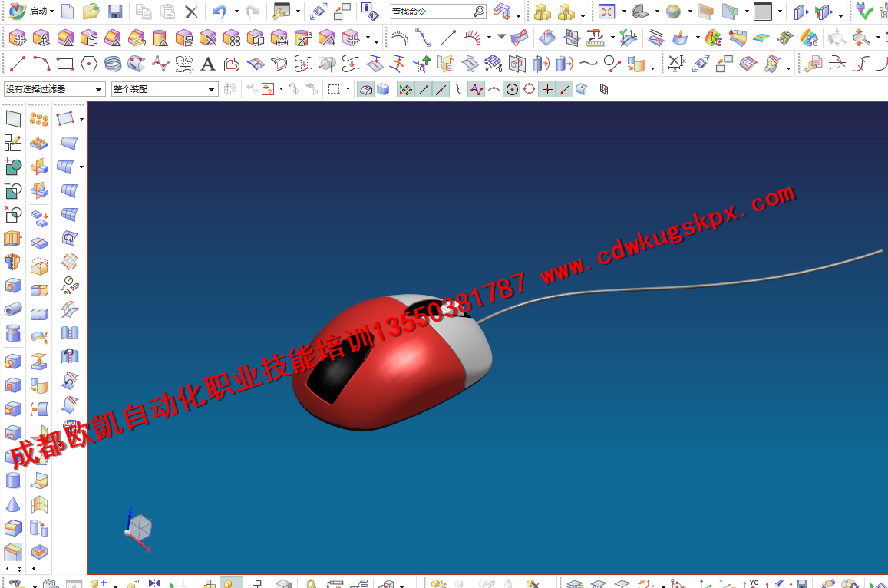
Task: Click the Subtract boolean icon in left toolbar
Action: 12,190
